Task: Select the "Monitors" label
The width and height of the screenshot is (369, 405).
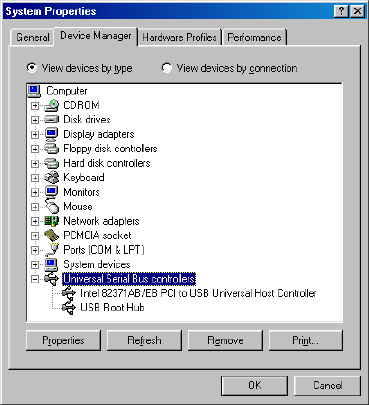Action: [81, 192]
